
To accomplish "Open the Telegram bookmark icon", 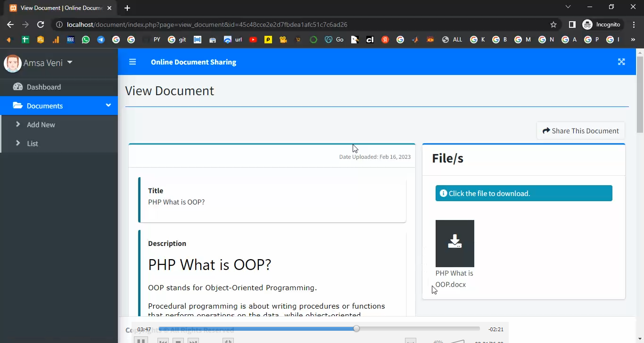I will [100, 40].
